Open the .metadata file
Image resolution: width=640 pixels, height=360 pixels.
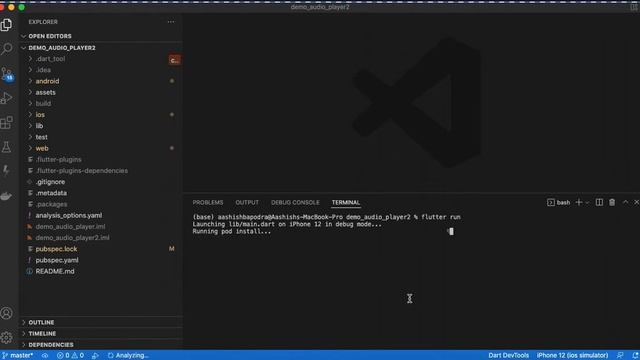101,193
